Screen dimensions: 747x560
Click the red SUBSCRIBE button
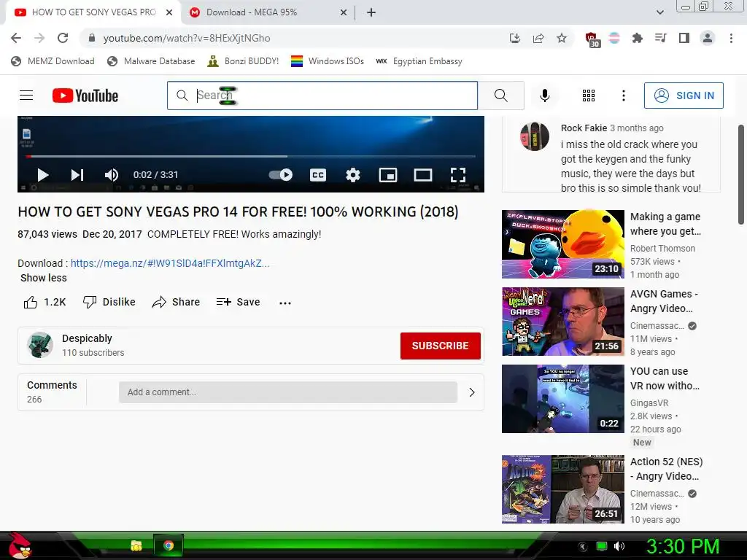click(x=440, y=346)
